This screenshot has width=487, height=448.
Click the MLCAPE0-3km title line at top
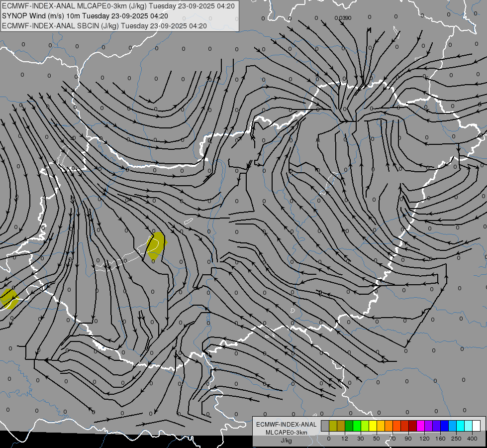tap(118, 6)
